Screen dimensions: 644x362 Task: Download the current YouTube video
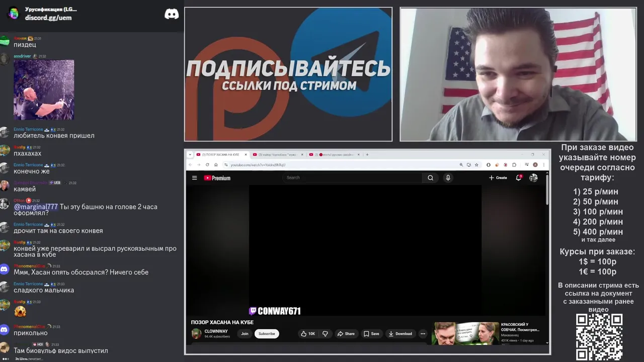(400, 333)
